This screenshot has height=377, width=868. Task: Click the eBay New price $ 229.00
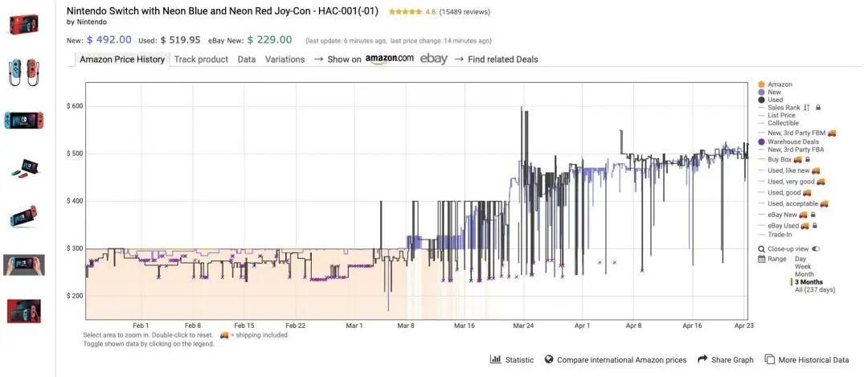pos(269,40)
